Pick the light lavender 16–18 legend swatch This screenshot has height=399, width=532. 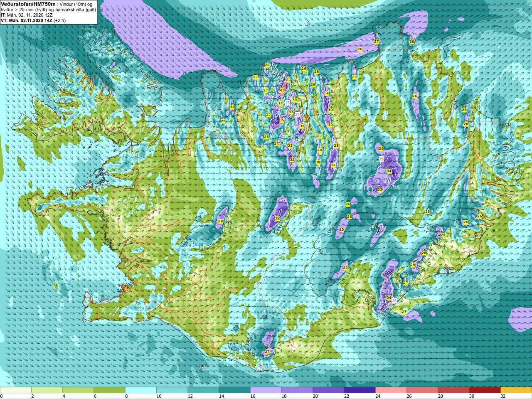click(266, 390)
